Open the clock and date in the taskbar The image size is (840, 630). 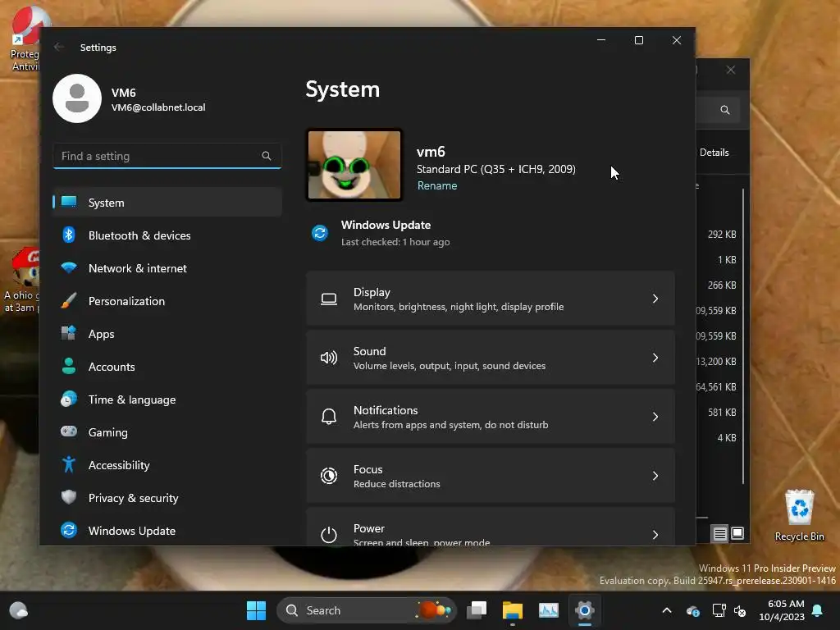(782, 610)
